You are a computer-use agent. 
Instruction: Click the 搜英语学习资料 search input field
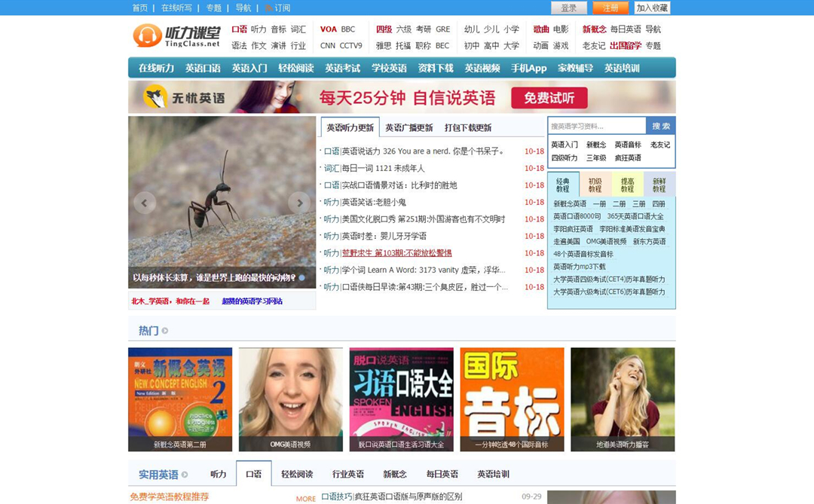(x=595, y=125)
